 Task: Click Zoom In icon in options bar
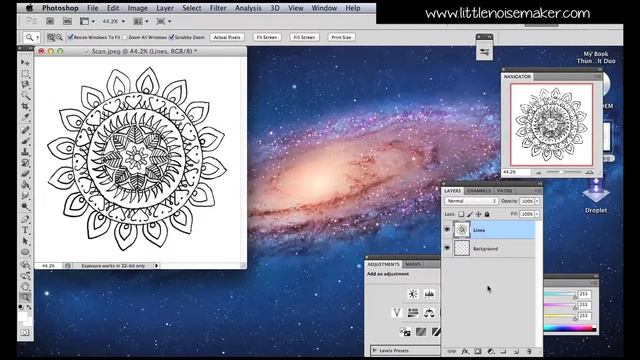pyautogui.click(x=51, y=37)
